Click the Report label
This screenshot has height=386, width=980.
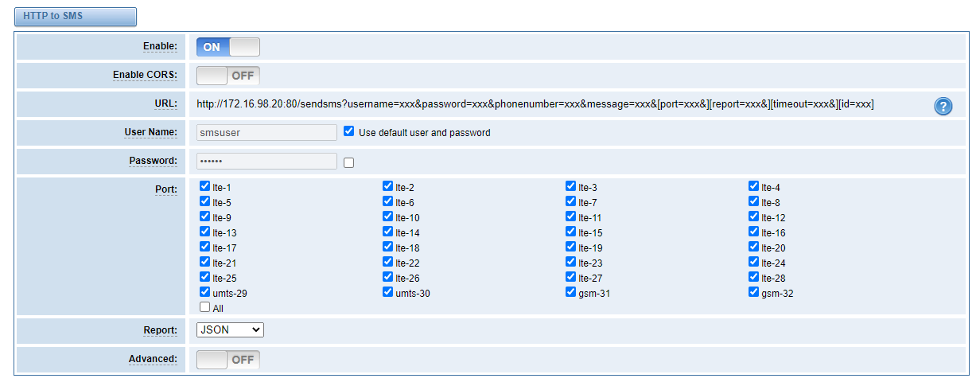(x=161, y=329)
